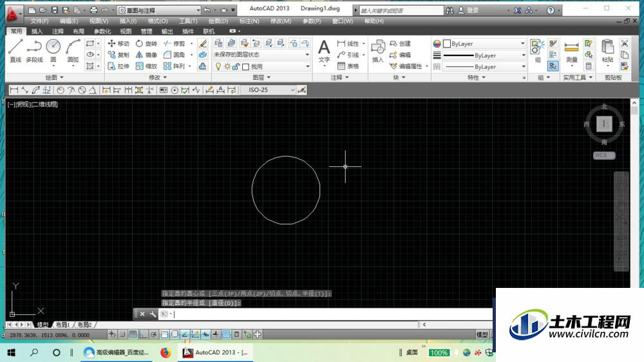Toggle the grid display status bar button
The height and width of the screenshot is (362, 644).
(133, 334)
